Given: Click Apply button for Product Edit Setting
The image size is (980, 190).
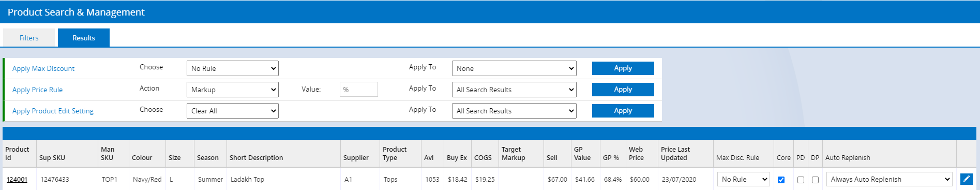Looking at the screenshot, I should click(x=623, y=111).
